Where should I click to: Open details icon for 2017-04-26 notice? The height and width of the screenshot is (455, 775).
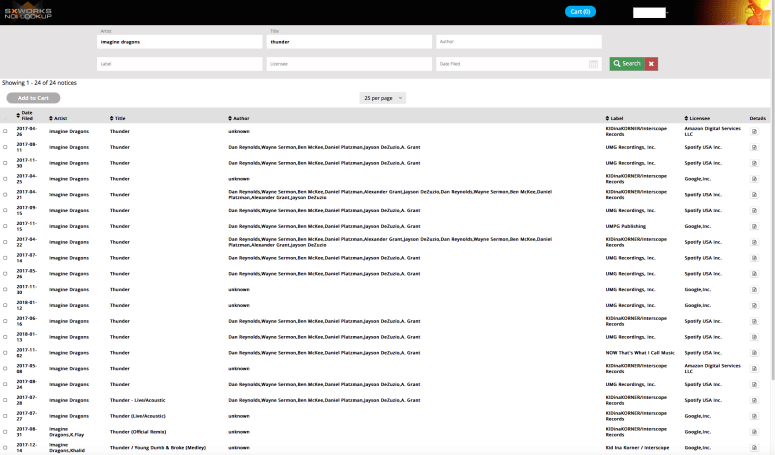click(754, 131)
